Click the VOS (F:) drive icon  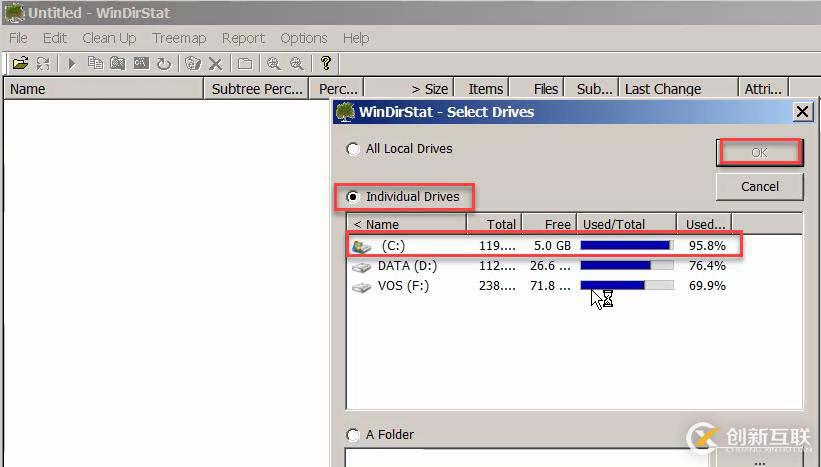coord(361,287)
